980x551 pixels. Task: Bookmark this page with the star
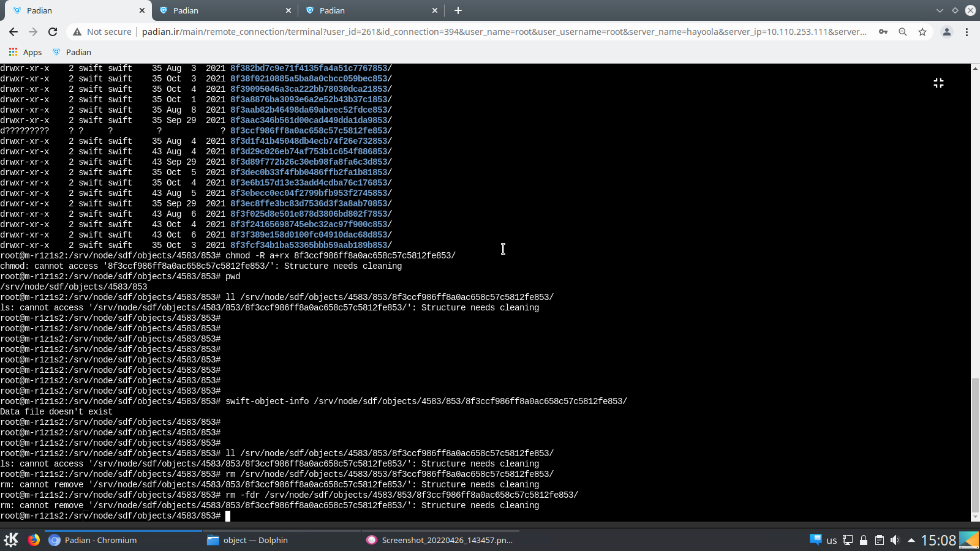(922, 32)
